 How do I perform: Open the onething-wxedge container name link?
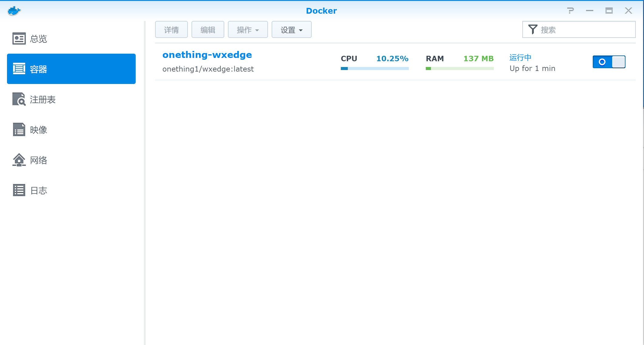point(207,55)
